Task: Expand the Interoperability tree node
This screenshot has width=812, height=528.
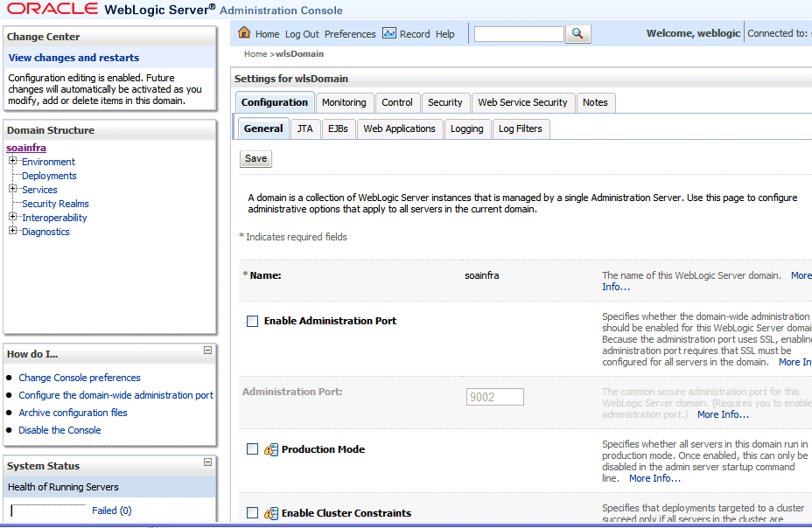Action: [x=13, y=217]
